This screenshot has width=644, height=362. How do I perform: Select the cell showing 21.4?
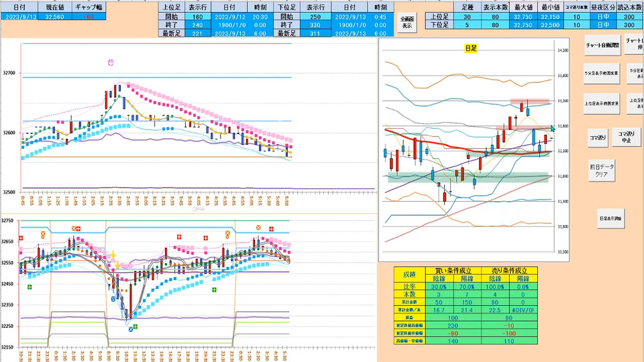(x=467, y=310)
